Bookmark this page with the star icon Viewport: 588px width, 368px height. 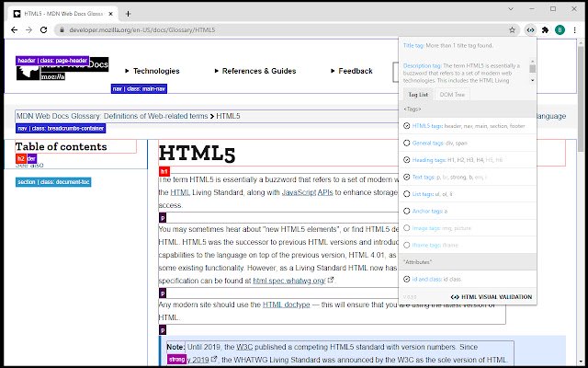512,30
